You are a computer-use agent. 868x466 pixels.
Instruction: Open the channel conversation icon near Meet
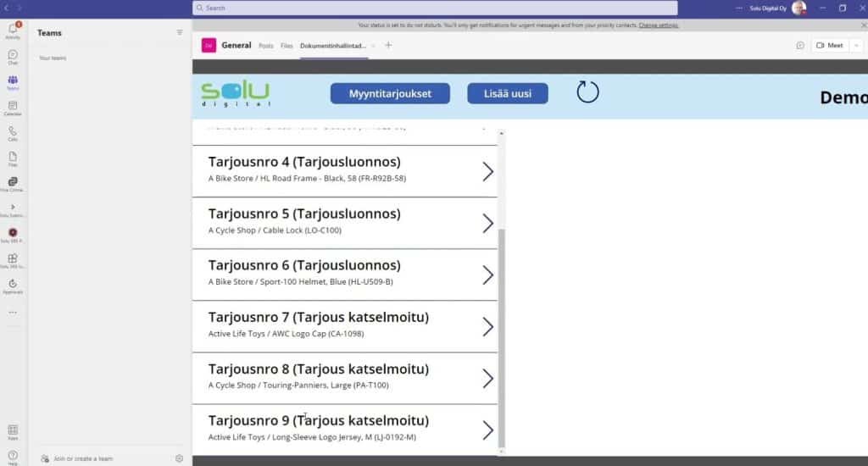point(800,46)
